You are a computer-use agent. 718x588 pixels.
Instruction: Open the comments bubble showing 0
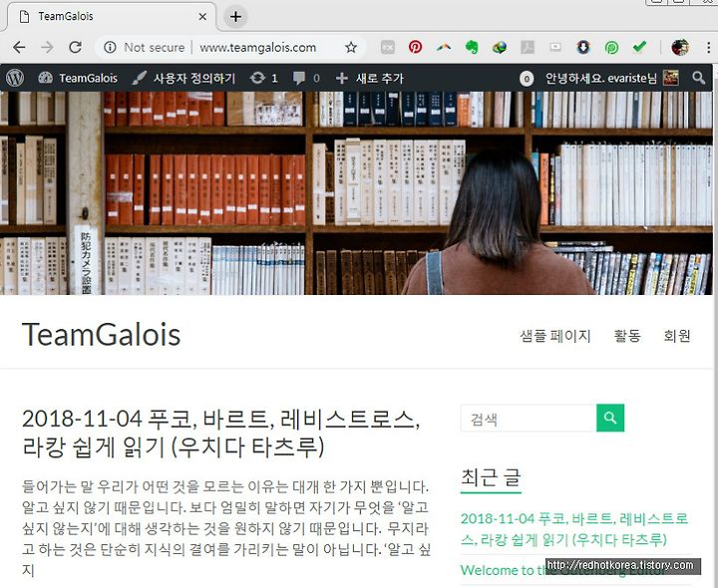point(306,79)
